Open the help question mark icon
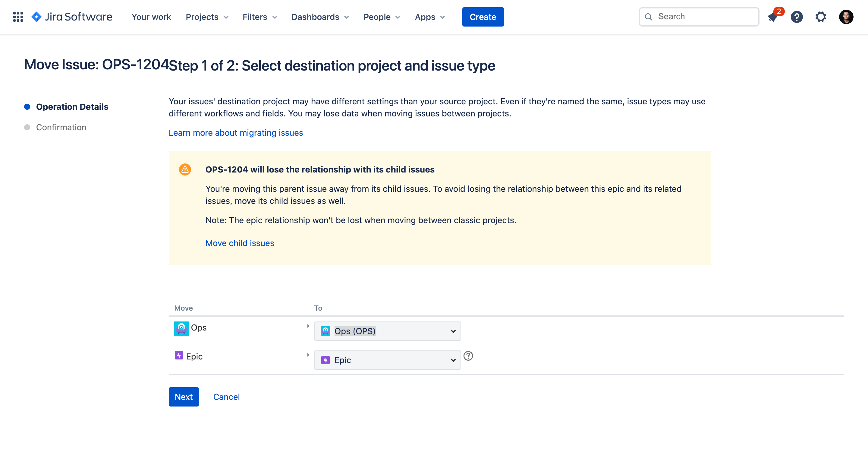The image size is (868, 462). click(x=797, y=17)
